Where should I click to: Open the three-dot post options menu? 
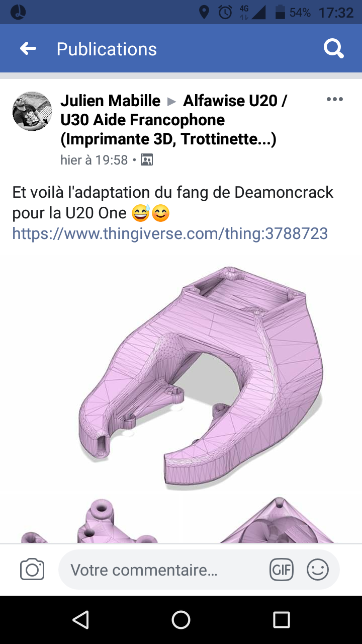point(335,99)
